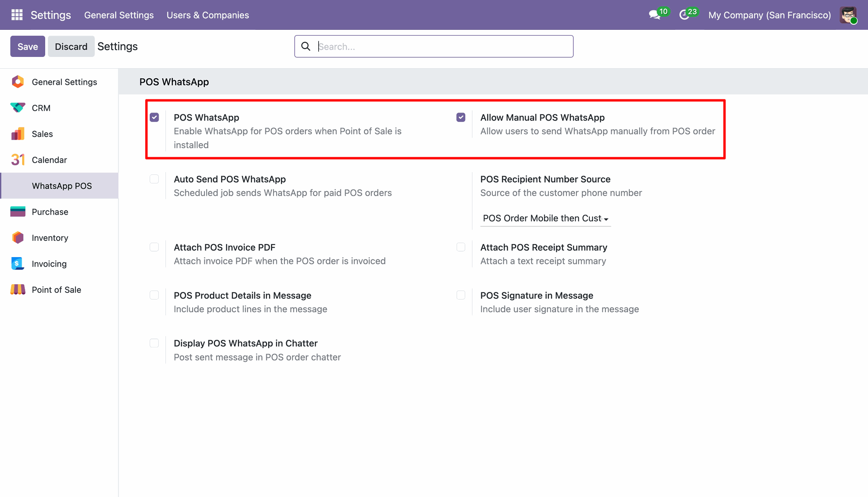Click 'Scheduled job sends WhatsApp' description

[283, 193]
